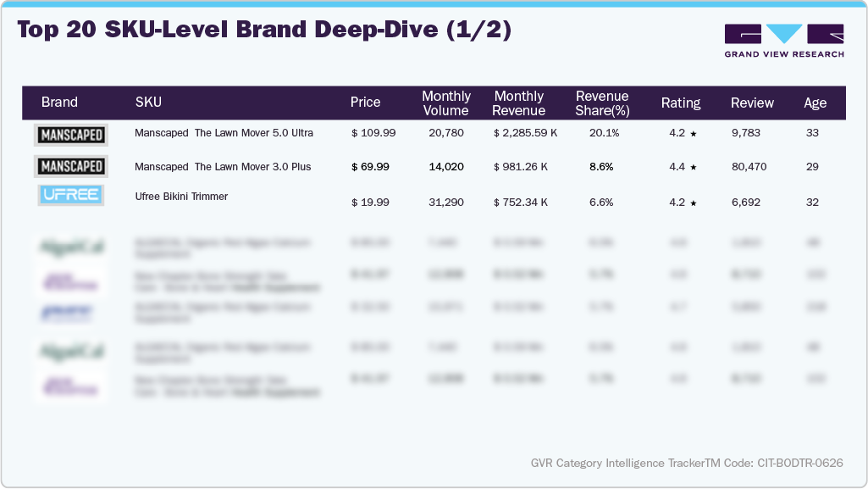The width and height of the screenshot is (868, 489).
Task: Click star icon next to first 4.2 rating
Action: pyautogui.click(x=693, y=133)
